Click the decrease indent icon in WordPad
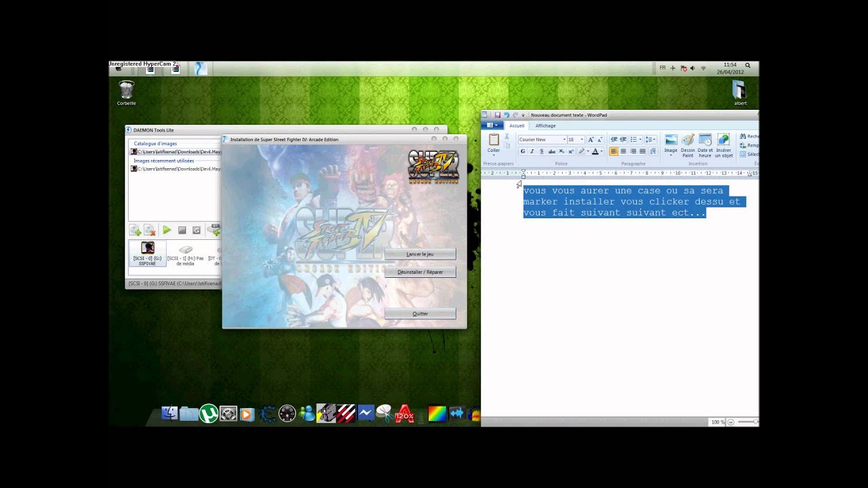Viewport: 868px width, 488px height. pyautogui.click(x=614, y=140)
